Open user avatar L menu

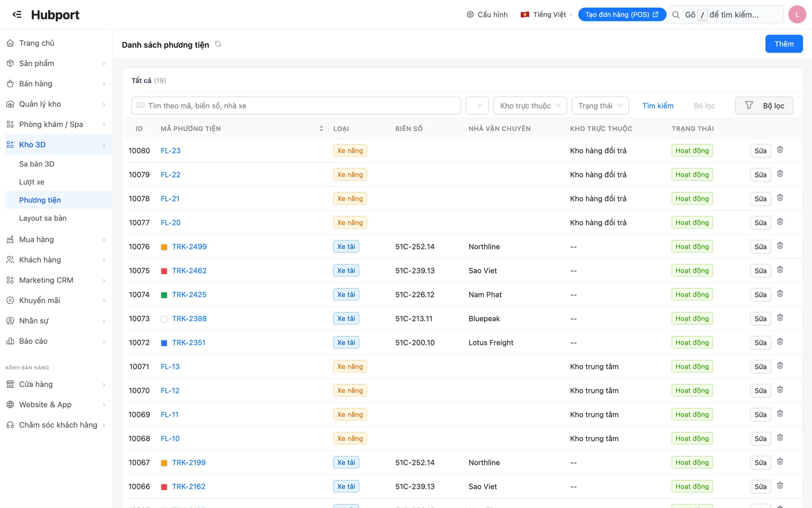tap(797, 14)
